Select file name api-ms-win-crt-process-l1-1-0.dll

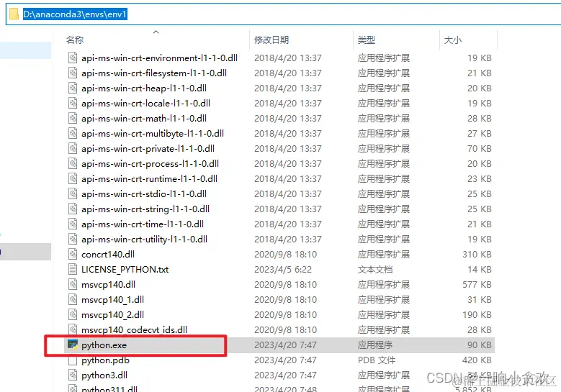(151, 164)
